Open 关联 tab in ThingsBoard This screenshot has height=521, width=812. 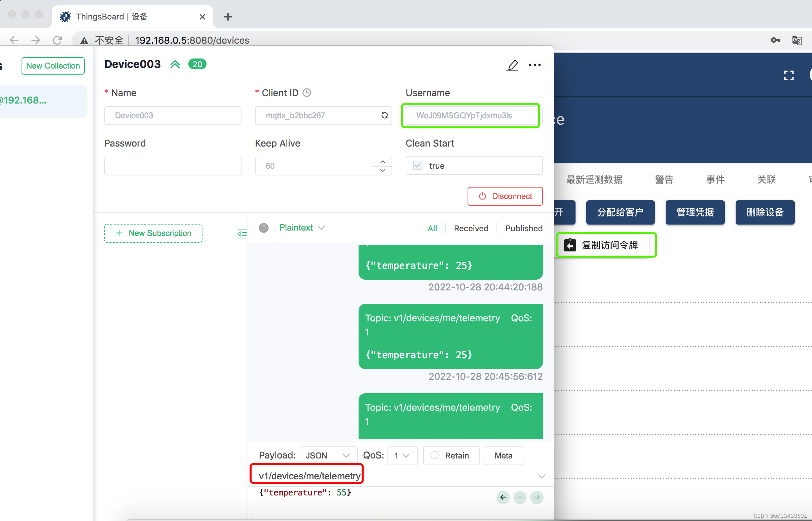pos(766,179)
